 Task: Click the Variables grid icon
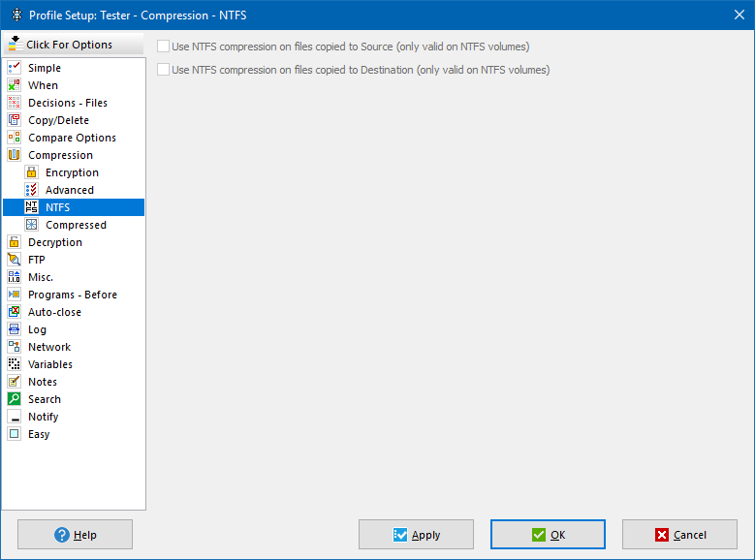coord(14,364)
